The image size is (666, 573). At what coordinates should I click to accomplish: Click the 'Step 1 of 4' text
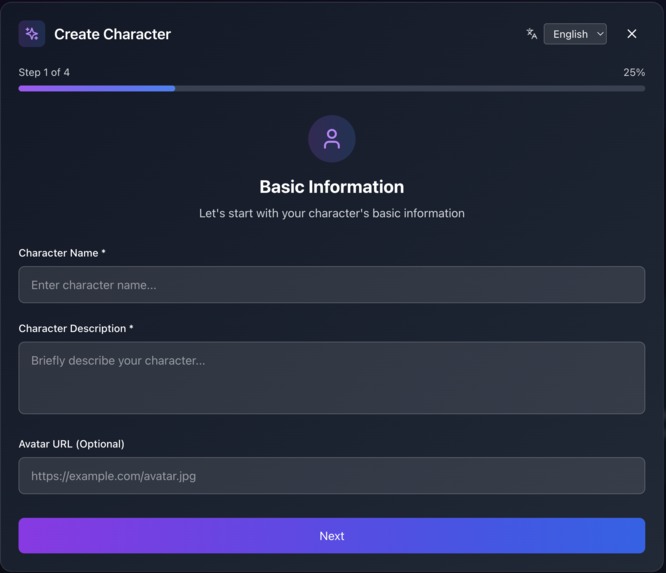click(x=44, y=72)
